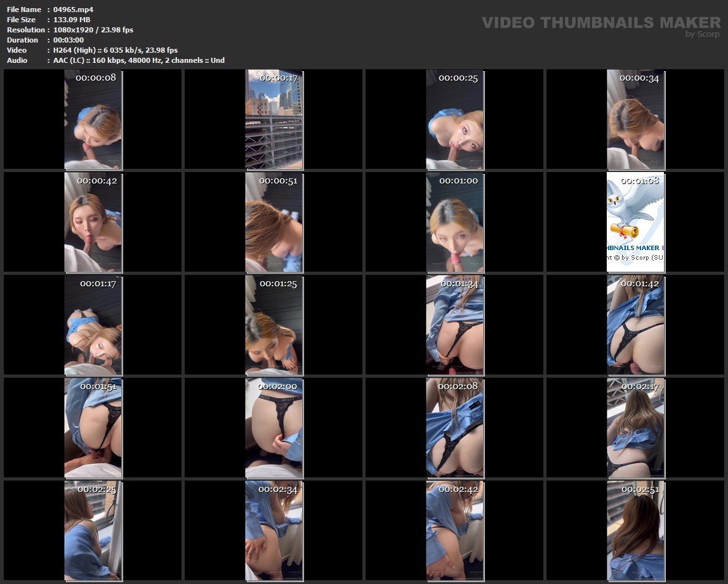This screenshot has height=584, width=728.
Task: Click the Audio info AAC line
Action: pyautogui.click(x=138, y=60)
